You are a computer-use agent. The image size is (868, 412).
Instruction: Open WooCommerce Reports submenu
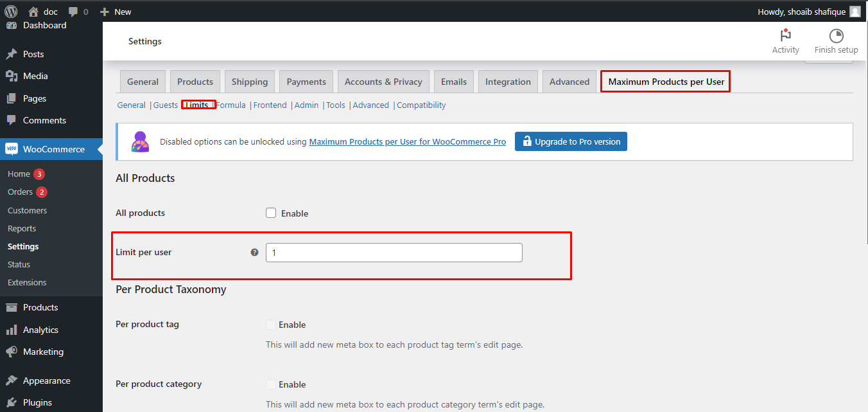click(22, 228)
